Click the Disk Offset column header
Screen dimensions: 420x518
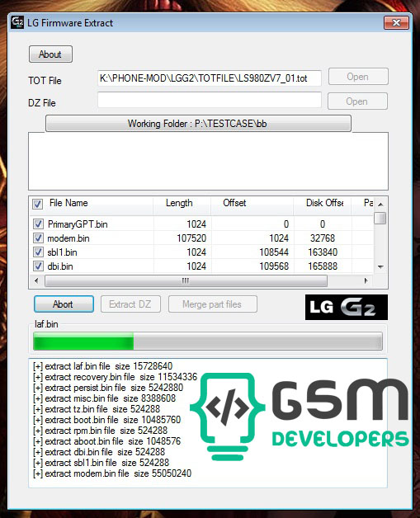click(x=323, y=203)
